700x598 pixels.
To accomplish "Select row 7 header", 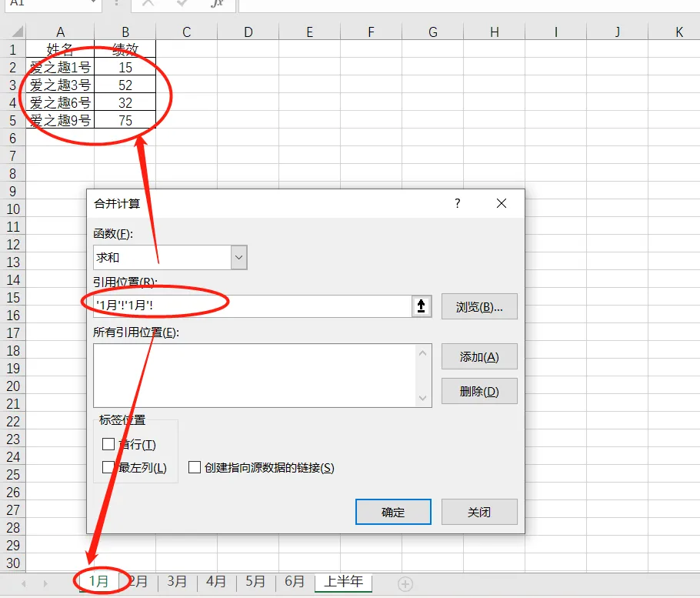I will coord(13,156).
